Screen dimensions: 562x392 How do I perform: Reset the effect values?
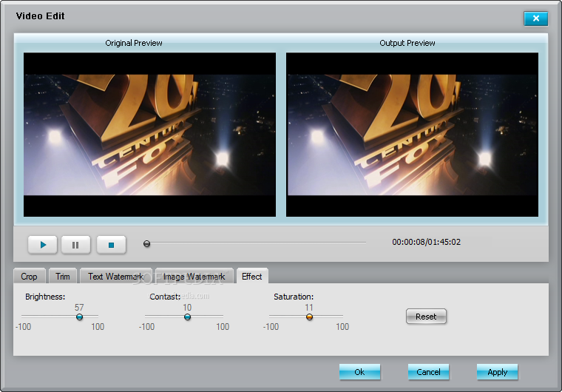coord(426,317)
